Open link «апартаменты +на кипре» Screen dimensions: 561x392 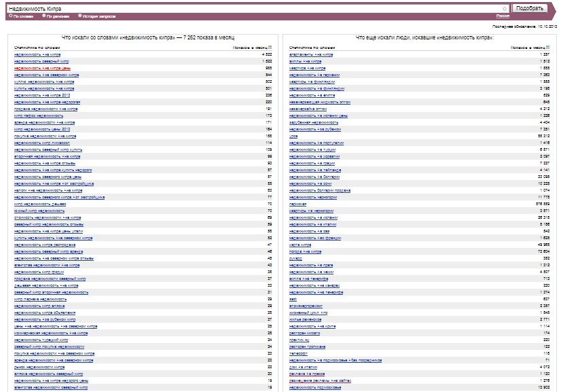311,55
